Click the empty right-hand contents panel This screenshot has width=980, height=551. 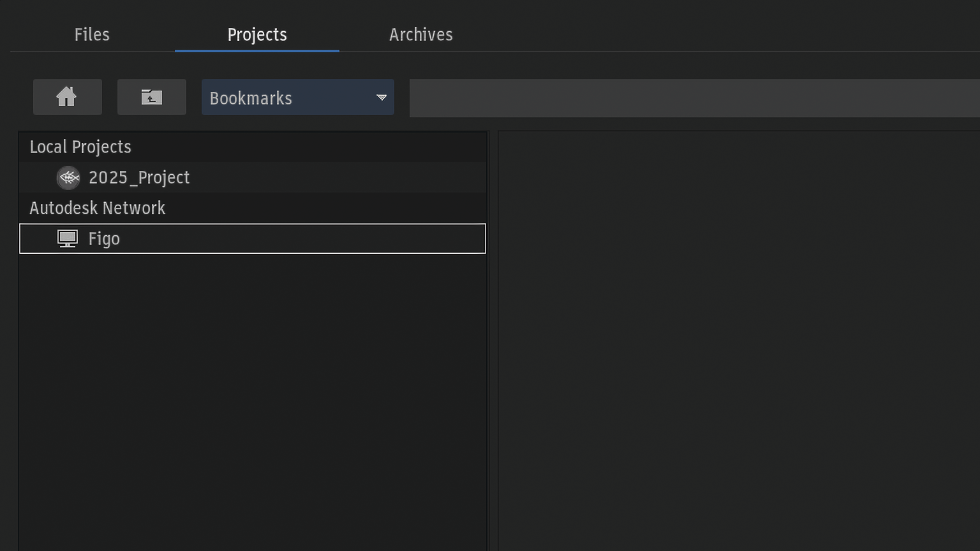[x=739, y=338]
